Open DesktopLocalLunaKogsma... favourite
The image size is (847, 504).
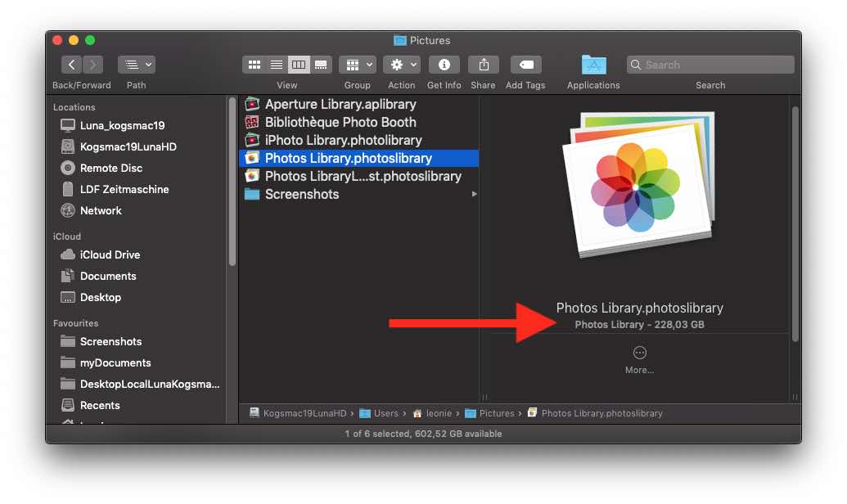[x=150, y=384]
